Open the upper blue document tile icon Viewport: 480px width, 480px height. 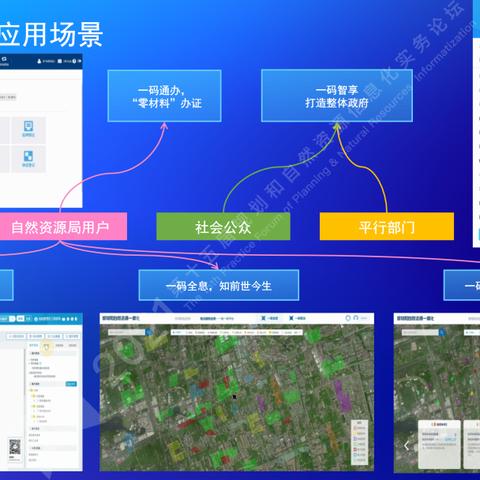click(x=28, y=126)
